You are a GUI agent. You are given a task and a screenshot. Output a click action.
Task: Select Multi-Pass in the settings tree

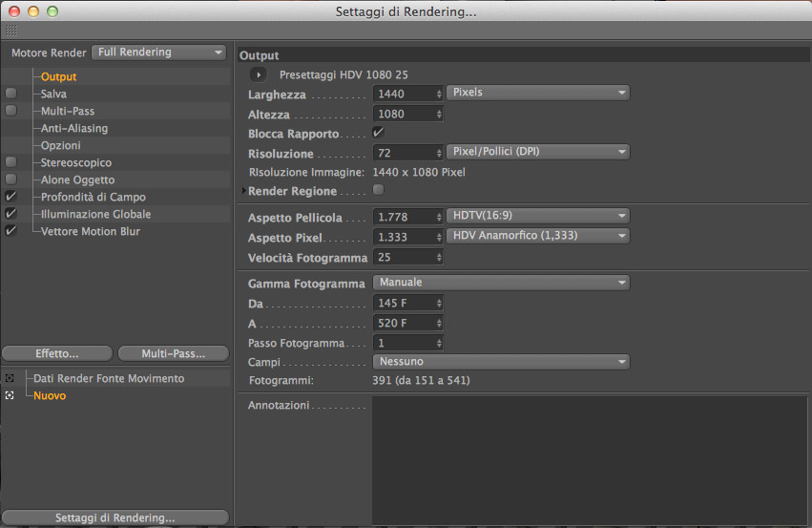click(x=68, y=111)
